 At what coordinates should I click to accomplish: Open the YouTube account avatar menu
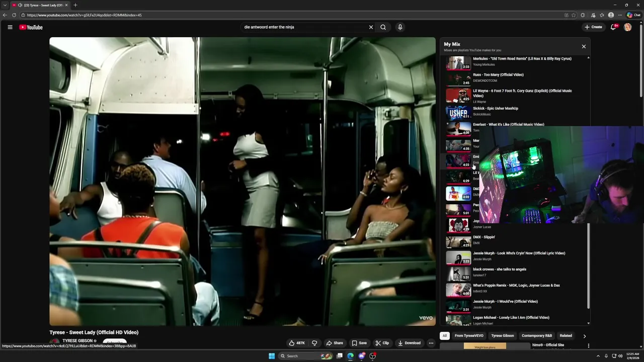click(x=628, y=27)
